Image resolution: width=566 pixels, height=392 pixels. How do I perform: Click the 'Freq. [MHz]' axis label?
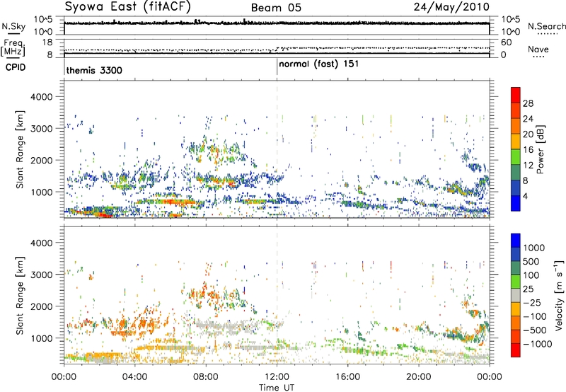[13, 47]
